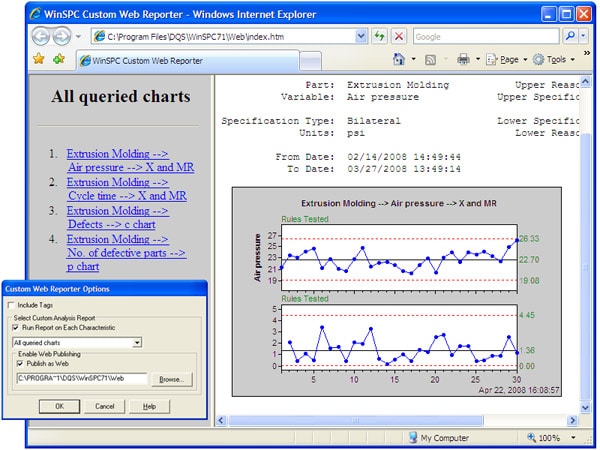The width and height of the screenshot is (600, 450).
Task: Click the Add to Favorites icon
Action: 31,60
